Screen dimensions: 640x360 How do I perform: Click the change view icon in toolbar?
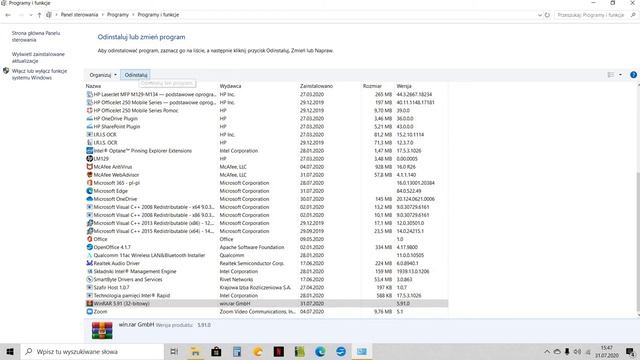click(x=611, y=75)
